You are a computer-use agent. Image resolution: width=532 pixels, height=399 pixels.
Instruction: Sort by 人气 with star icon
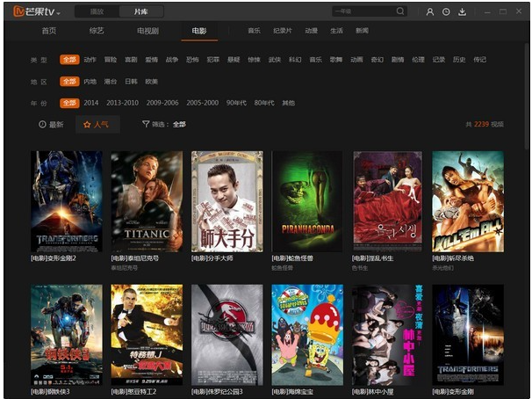pos(97,124)
